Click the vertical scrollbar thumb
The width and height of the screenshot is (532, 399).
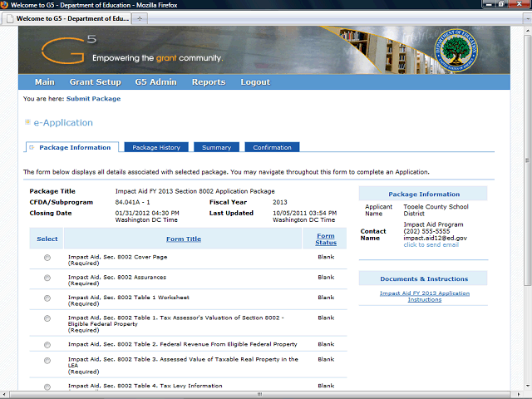[x=528, y=160]
